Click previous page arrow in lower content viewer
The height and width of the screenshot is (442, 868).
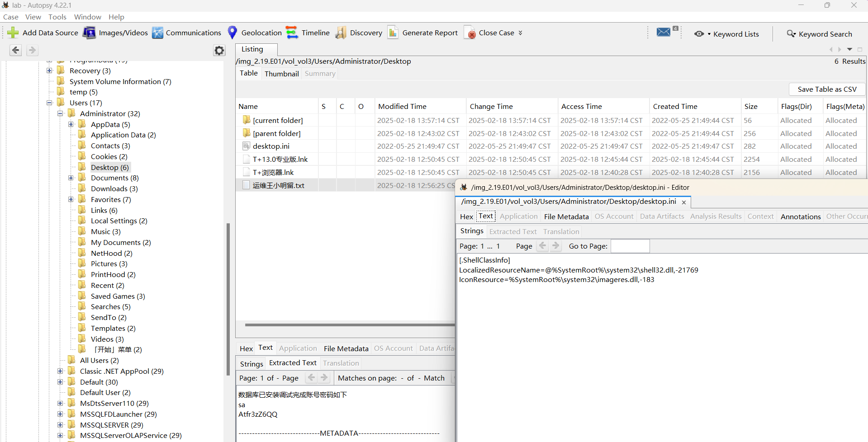(x=311, y=378)
